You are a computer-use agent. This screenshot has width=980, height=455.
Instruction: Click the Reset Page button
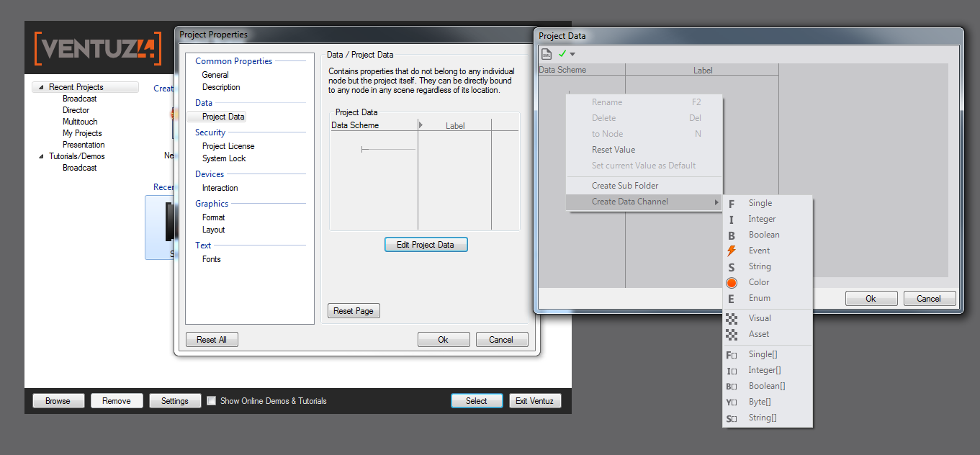[x=354, y=311]
